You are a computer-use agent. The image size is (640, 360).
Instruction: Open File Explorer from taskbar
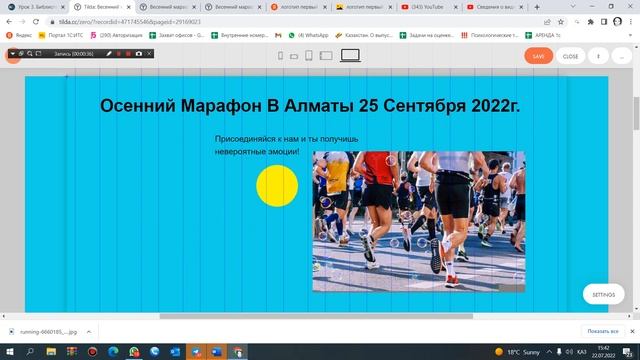[51, 351]
